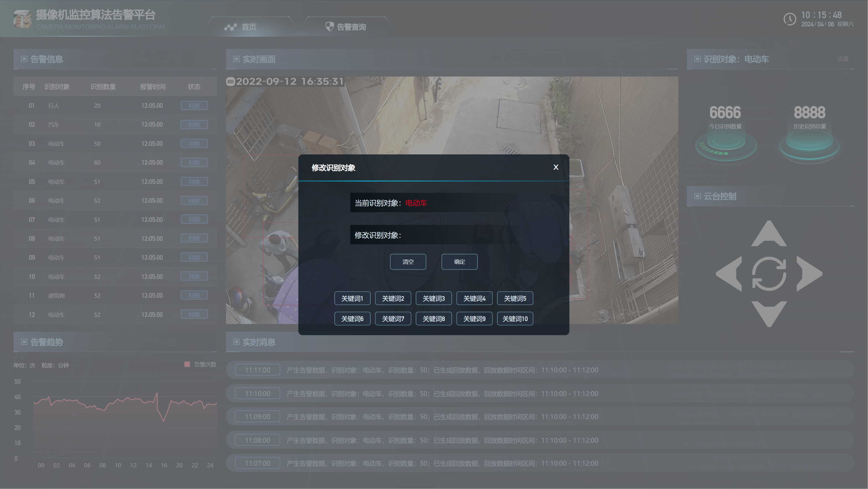The width and height of the screenshot is (868, 489).
Task: Select keyword 关键词6
Action: click(x=352, y=319)
